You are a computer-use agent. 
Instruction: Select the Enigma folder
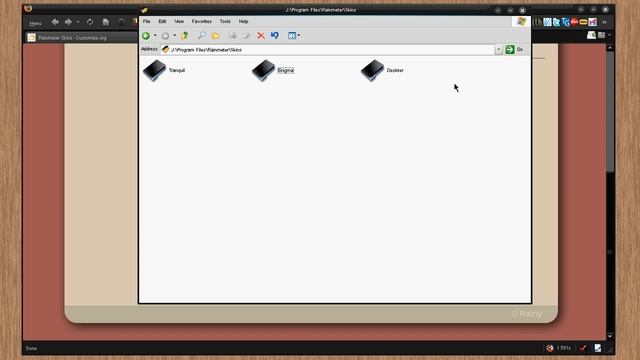273,70
